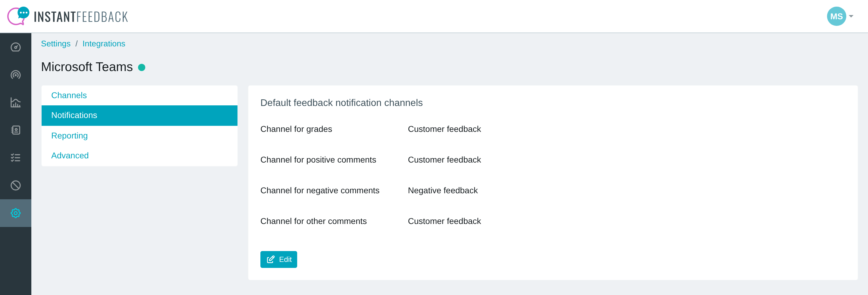The height and width of the screenshot is (295, 868).
Task: Click the Edit button
Action: coord(279,259)
